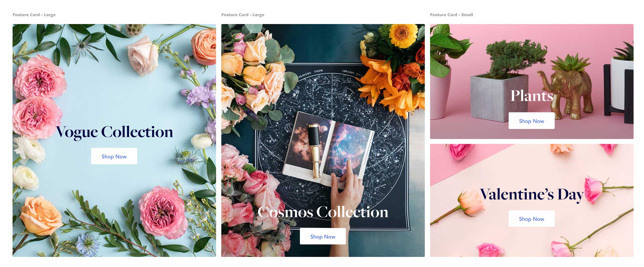The width and height of the screenshot is (644, 267).
Task: Select the Plants card title
Action: [x=532, y=96]
